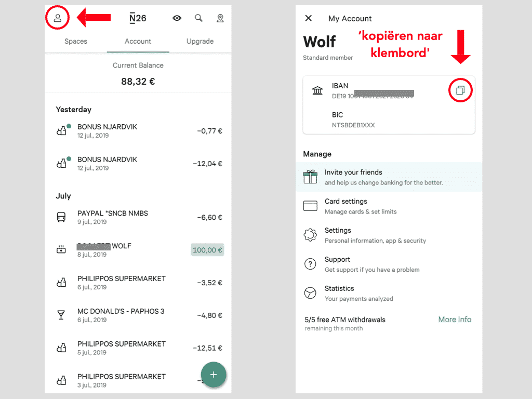532x399 pixels.
Task: Select the 100,00 € incoming WOLF transaction
Action: click(138, 250)
